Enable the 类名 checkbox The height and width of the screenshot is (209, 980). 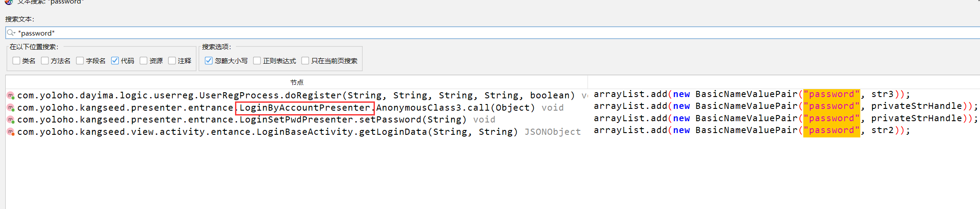click(x=16, y=61)
